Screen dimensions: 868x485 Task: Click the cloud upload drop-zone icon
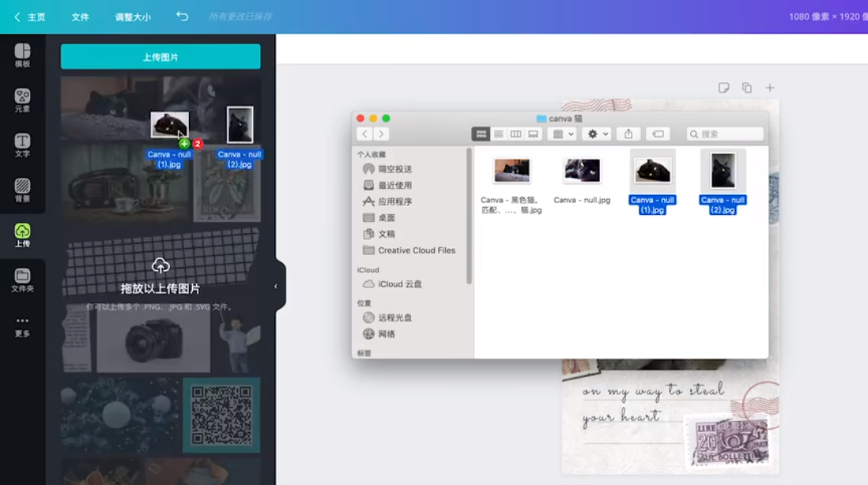(x=160, y=266)
